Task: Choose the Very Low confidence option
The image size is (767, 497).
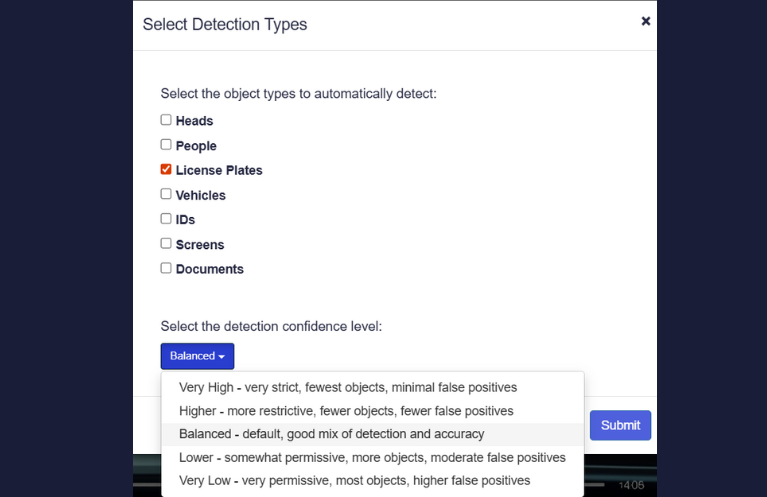Action: (354, 481)
